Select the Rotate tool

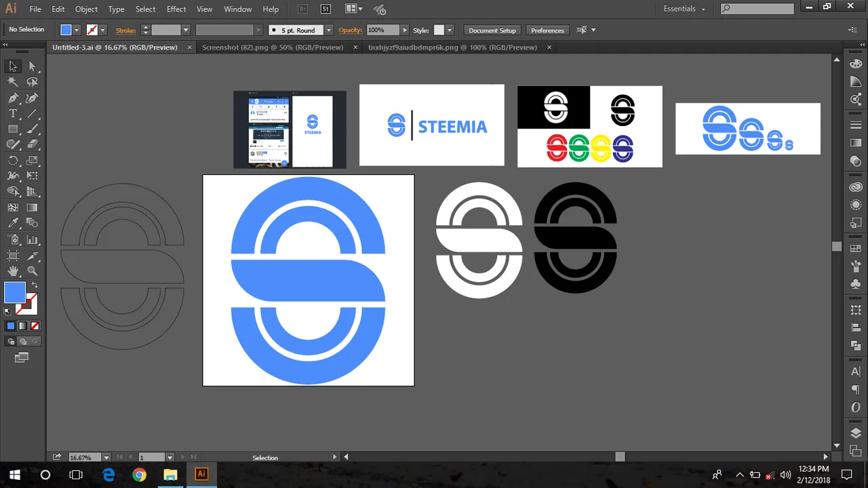[x=13, y=161]
